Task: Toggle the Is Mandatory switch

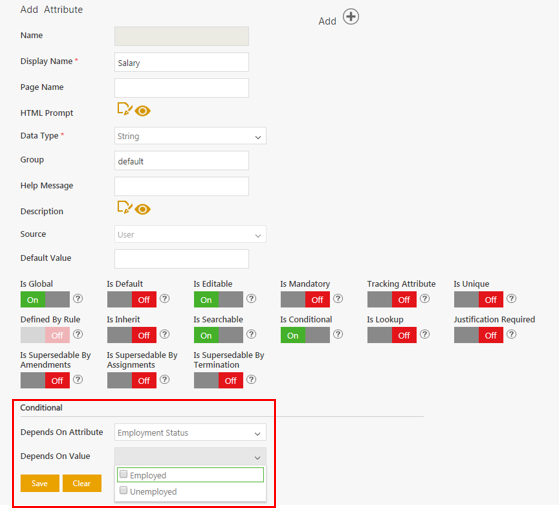Action: point(305,299)
